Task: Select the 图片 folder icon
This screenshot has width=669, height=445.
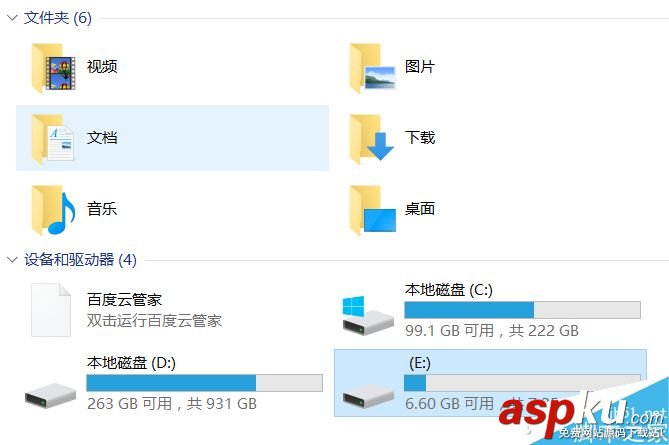Action: tap(372, 68)
